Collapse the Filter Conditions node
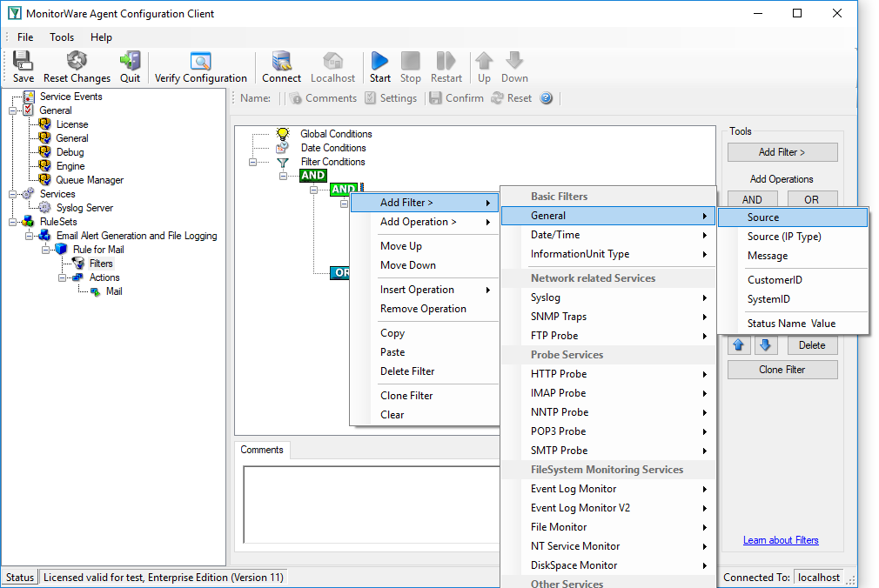The image size is (879, 588). (253, 162)
